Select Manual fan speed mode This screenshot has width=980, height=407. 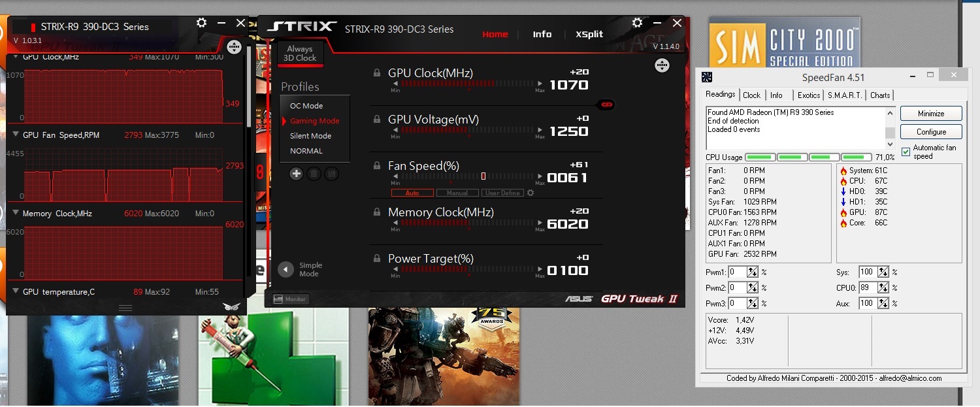coord(457,193)
